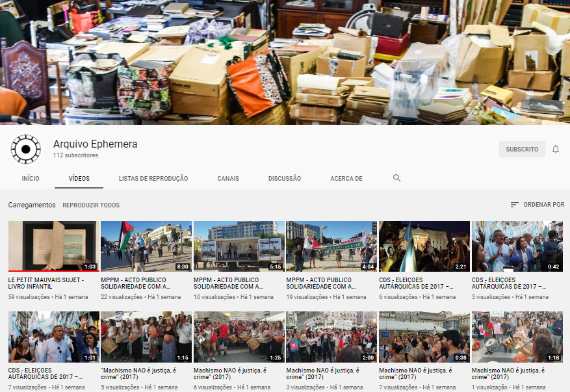Image resolution: width=570 pixels, height=392 pixels.
Task: Toggle the SUBSCRITO subscription button
Action: pos(522,149)
